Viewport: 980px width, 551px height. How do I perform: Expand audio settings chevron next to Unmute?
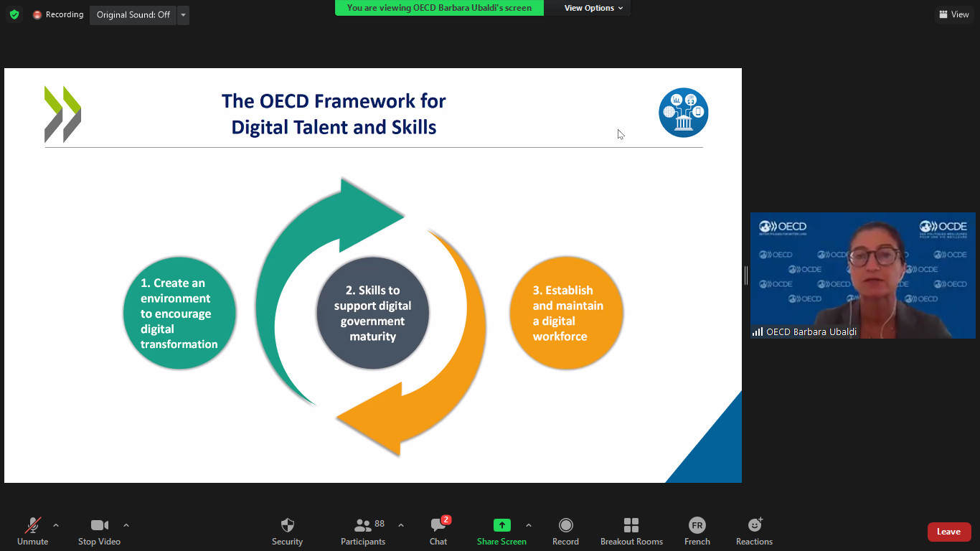[x=56, y=525]
